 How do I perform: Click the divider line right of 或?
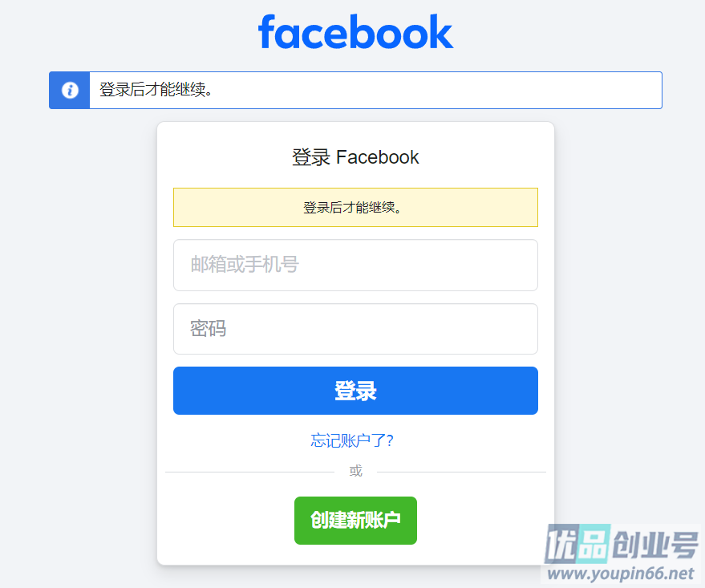tap(461, 472)
